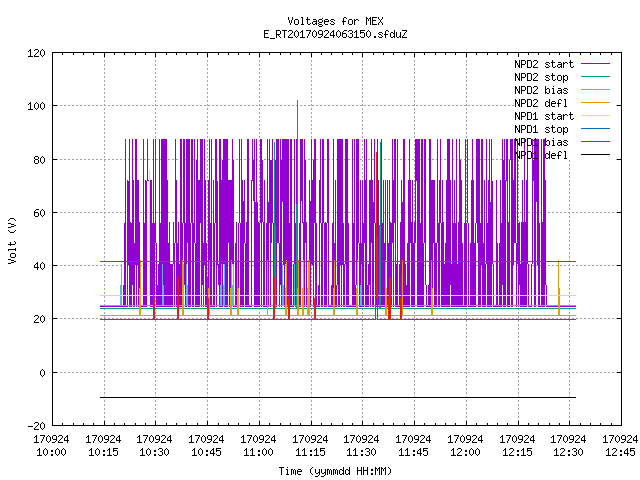Viewport: 640px width, 480px height.
Task: Click the plot title 'Voltages for MEX'
Action: click(x=335, y=21)
